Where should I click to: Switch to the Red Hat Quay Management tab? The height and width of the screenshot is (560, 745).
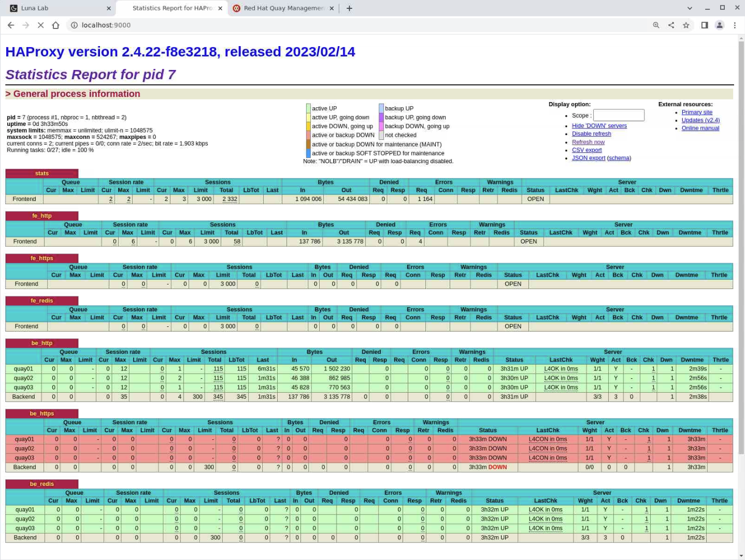pyautogui.click(x=283, y=8)
